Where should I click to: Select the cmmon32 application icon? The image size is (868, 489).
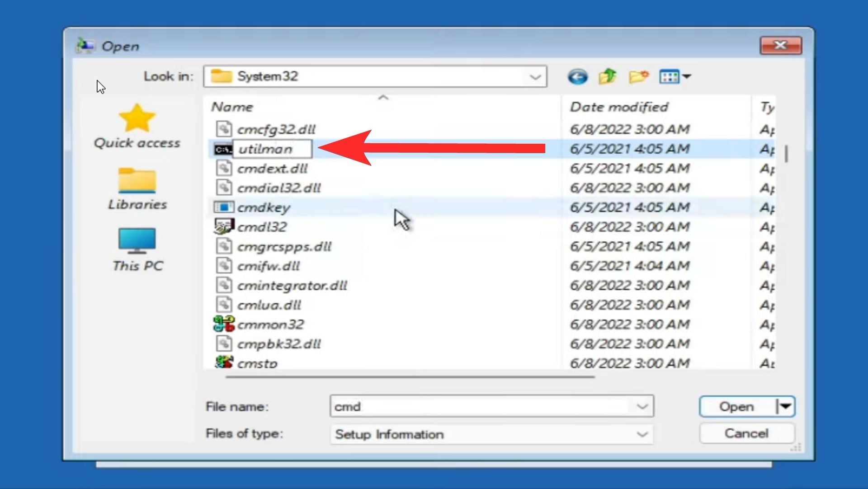coord(224,324)
